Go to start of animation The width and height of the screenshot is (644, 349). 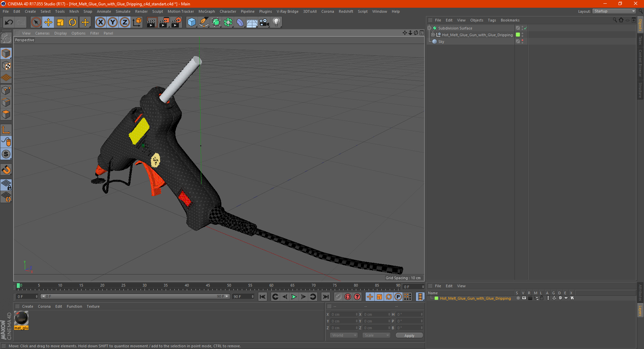263,297
